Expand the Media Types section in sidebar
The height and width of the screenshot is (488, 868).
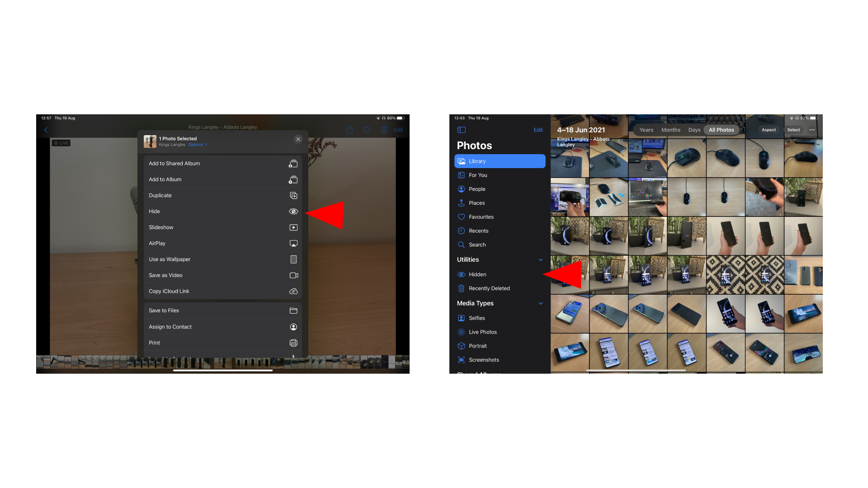pyautogui.click(x=541, y=303)
